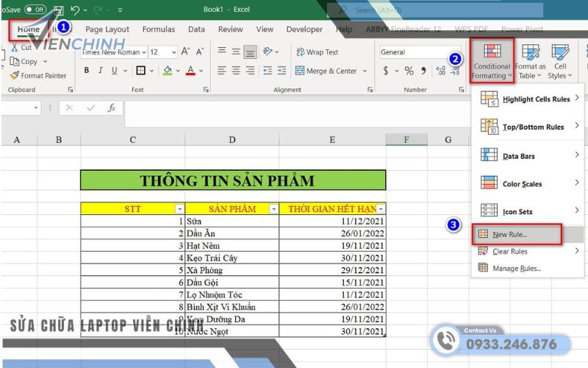Open the Formulas tab
Viewport: 588px width, 368px height.
tap(159, 29)
